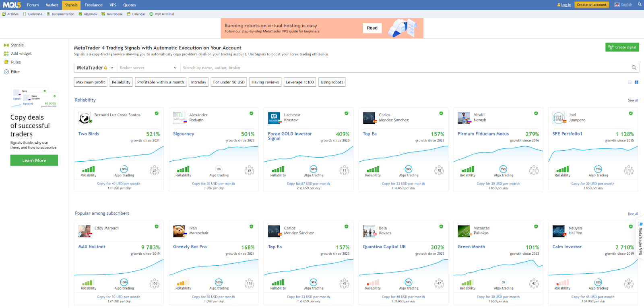Image resolution: width=644 pixels, height=308 pixels.
Task: Click the green Create signal button
Action: point(622,47)
